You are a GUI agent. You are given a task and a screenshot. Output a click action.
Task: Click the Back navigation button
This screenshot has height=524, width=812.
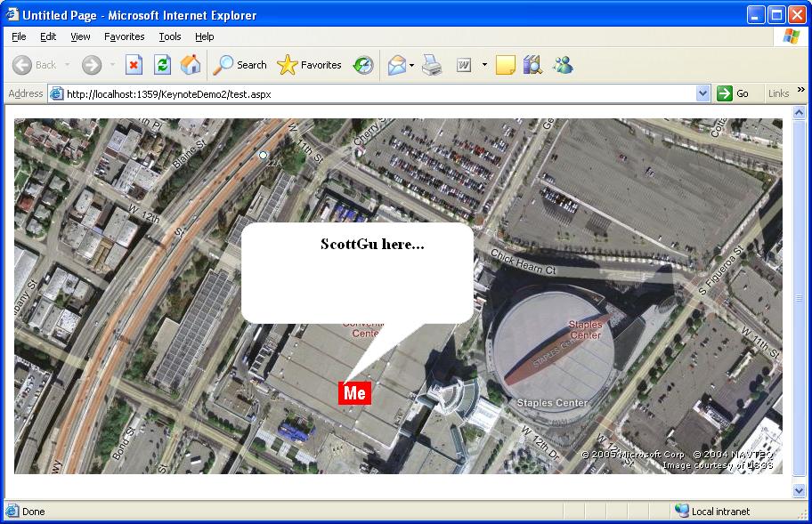coord(34,65)
